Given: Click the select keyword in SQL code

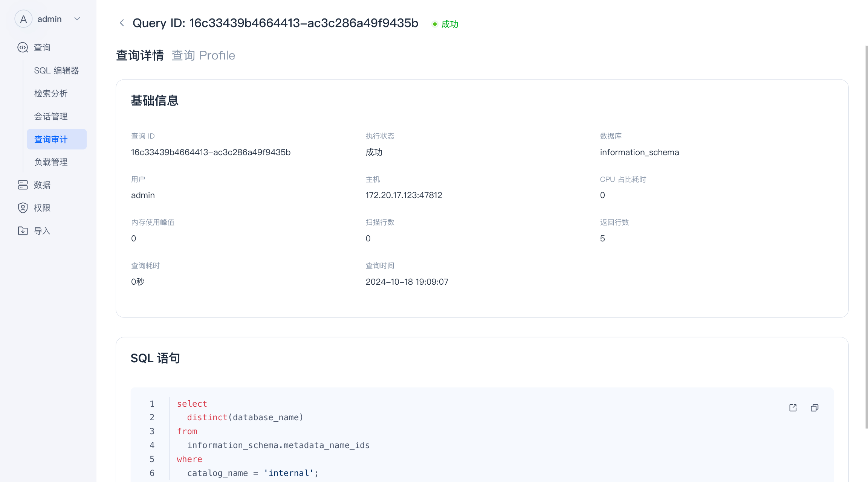Looking at the screenshot, I should click(x=192, y=404).
